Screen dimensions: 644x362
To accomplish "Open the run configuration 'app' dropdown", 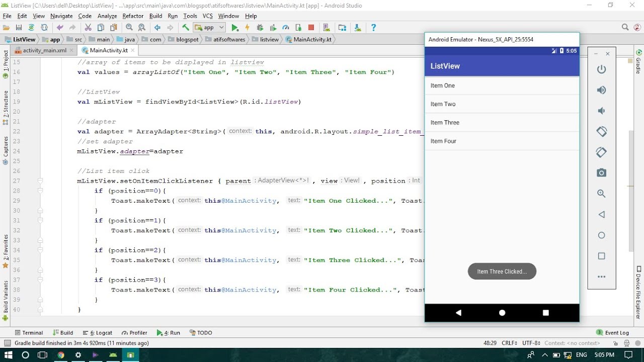I will click(x=209, y=28).
